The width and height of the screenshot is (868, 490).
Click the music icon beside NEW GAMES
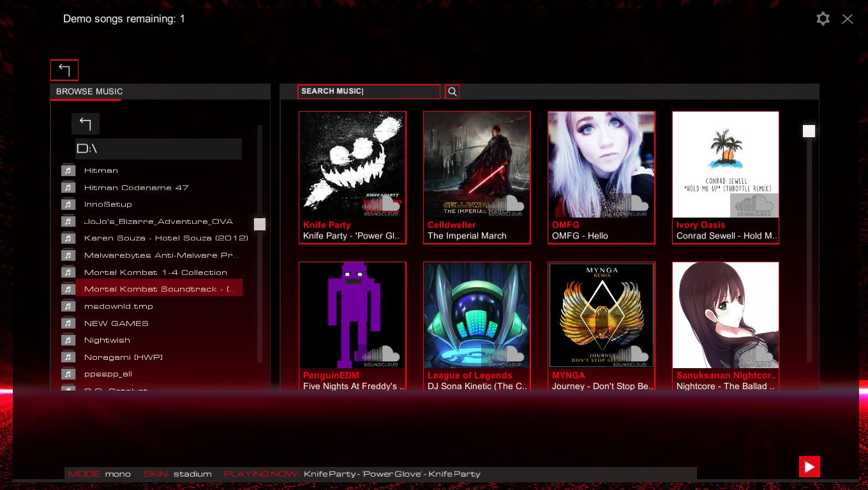(68, 323)
